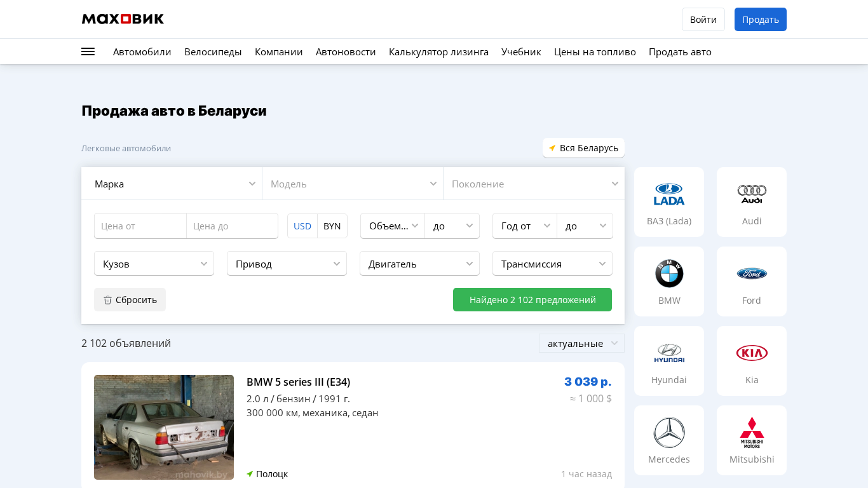Click the Маховик site logo
Screen dimensions: 868x488
point(123,19)
